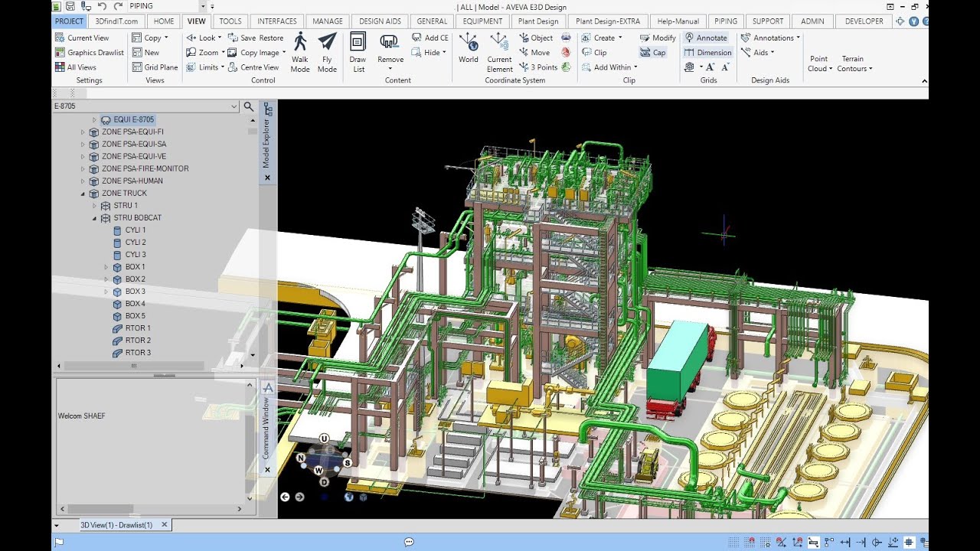980x551 pixels.
Task: Open the Point Cloud dropdown
Action: (819, 63)
